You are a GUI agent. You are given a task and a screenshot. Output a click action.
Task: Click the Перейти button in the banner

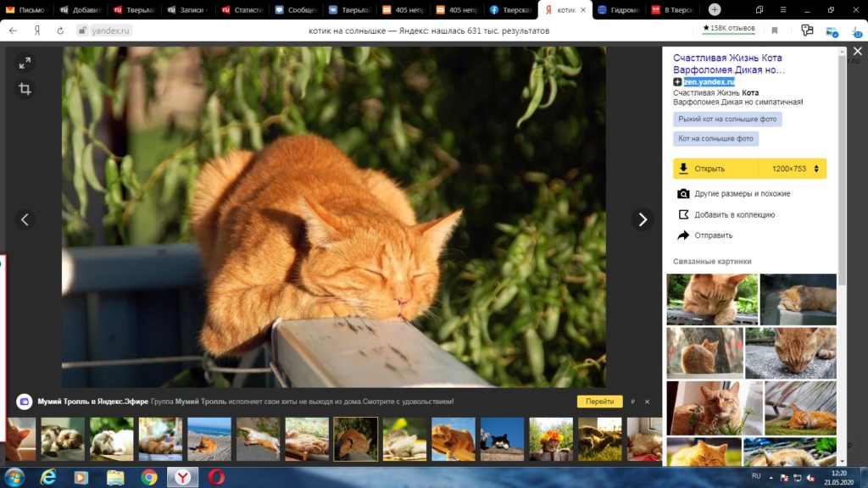click(599, 402)
